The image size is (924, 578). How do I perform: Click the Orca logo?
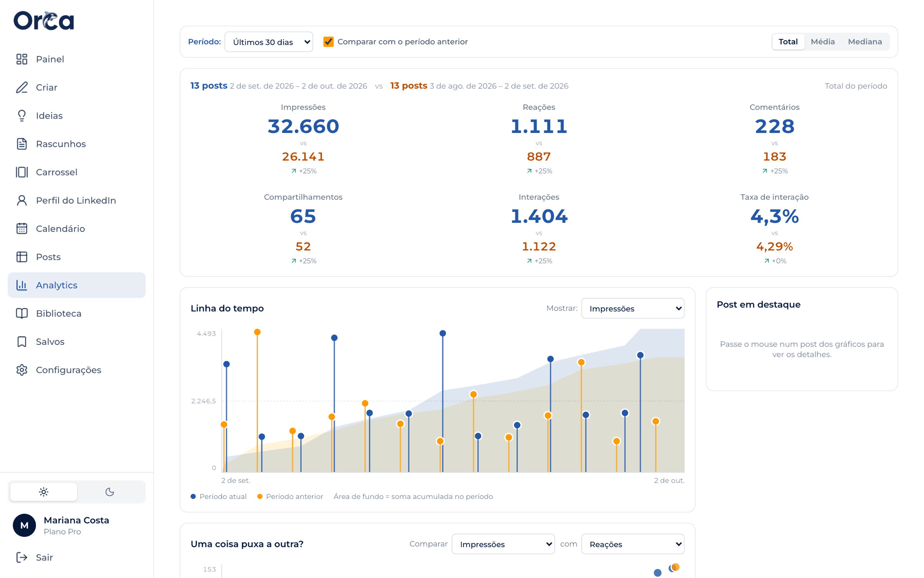[x=44, y=20]
